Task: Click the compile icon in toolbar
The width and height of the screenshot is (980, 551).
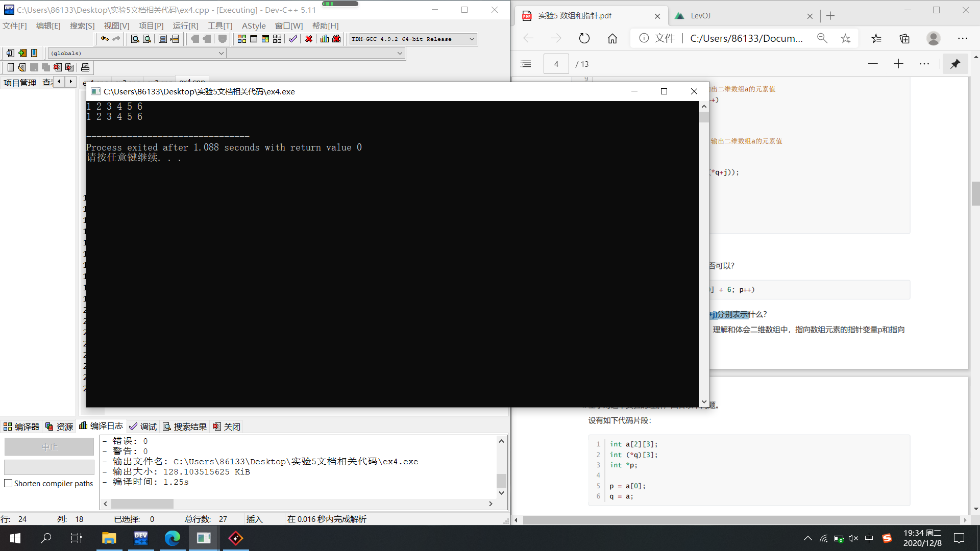Action: (x=242, y=39)
